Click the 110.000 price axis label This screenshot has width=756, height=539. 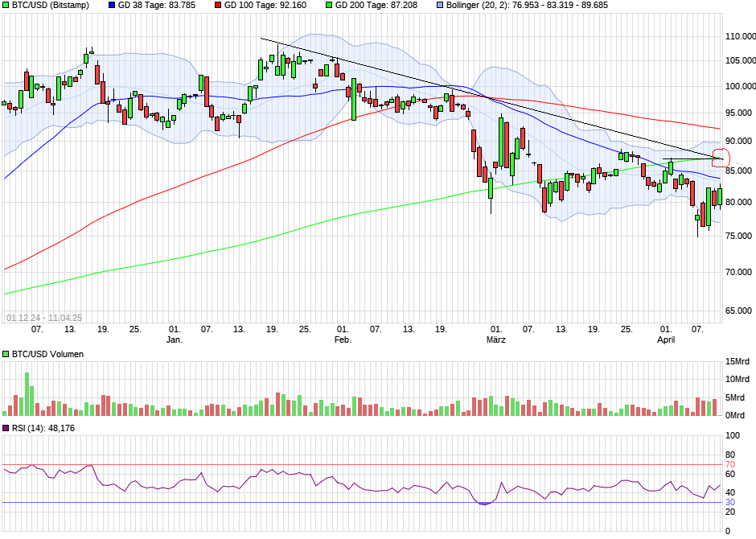pos(740,36)
